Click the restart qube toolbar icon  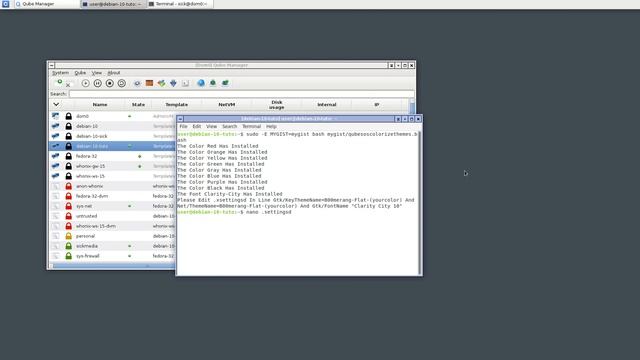point(122,83)
